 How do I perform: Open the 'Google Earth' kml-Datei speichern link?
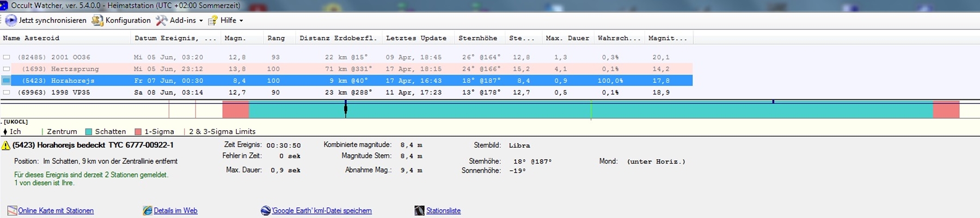point(322,211)
